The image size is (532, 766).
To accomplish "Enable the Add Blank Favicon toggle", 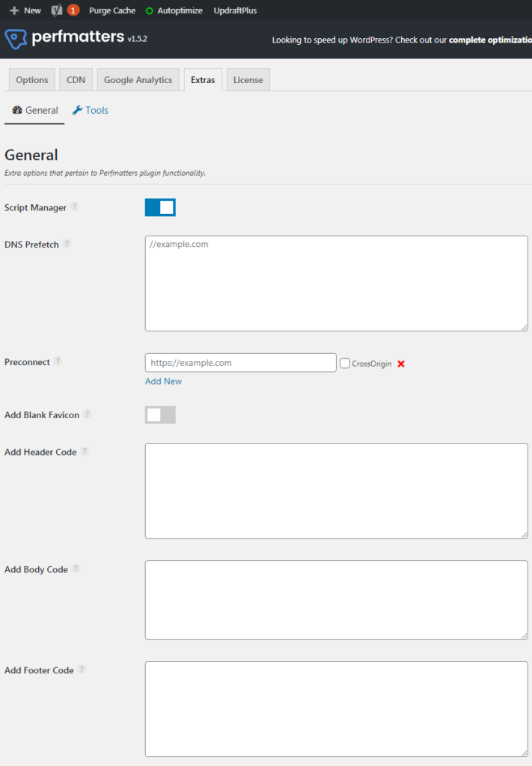I will pos(159,414).
